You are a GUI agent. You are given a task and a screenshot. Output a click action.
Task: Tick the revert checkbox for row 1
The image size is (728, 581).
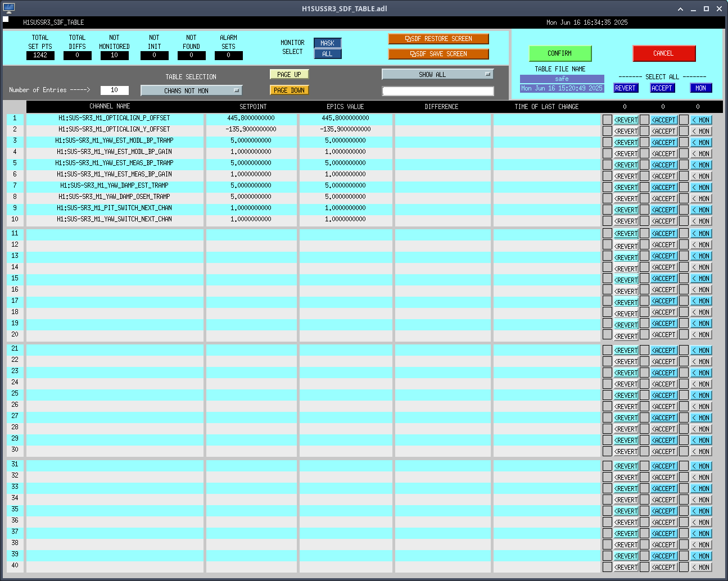607,120
